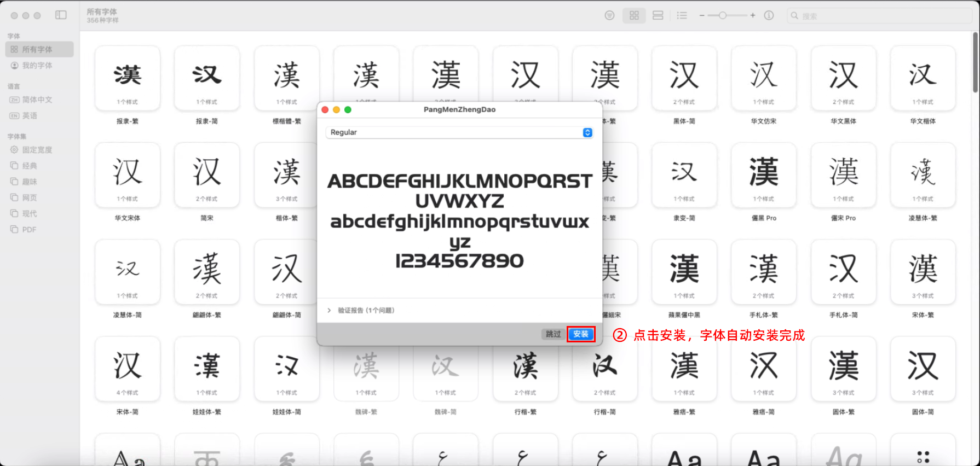Decrease preview size with minus button
Viewport: 980px width, 466px height.
(x=701, y=15)
